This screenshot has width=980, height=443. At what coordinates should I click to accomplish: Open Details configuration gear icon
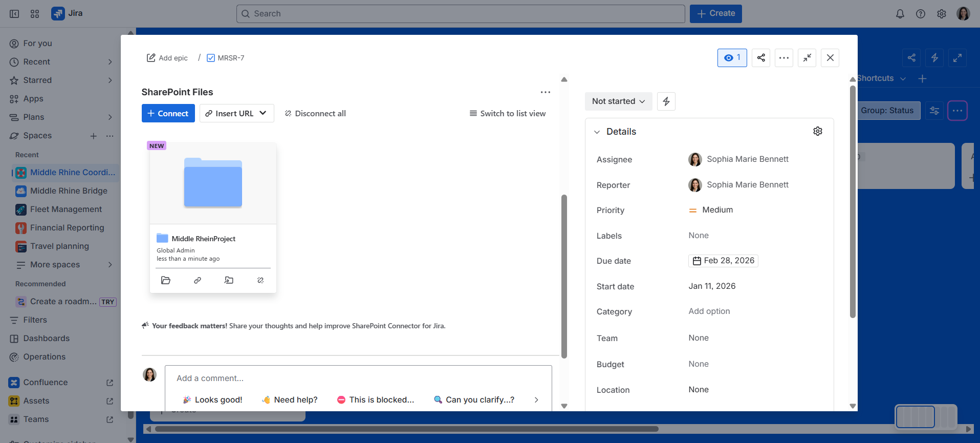[817, 132]
